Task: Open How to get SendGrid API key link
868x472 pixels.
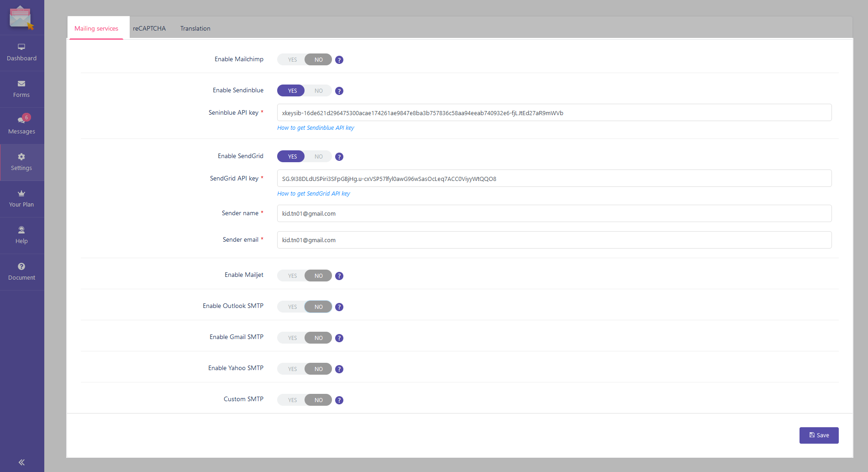Action: (314, 194)
